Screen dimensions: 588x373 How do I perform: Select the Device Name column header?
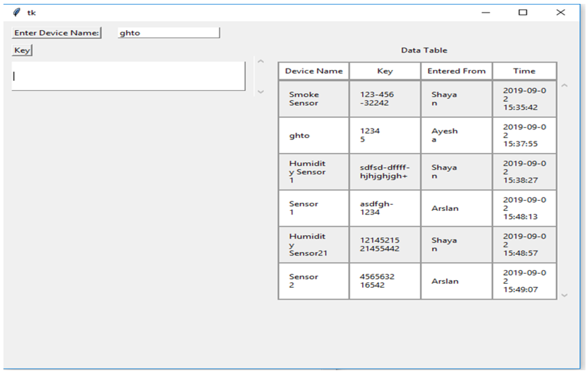point(314,71)
